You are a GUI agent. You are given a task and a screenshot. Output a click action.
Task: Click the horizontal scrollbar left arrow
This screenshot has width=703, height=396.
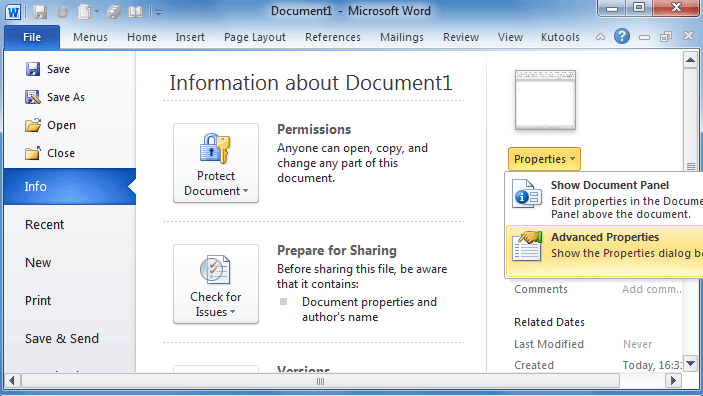pyautogui.click(x=12, y=381)
